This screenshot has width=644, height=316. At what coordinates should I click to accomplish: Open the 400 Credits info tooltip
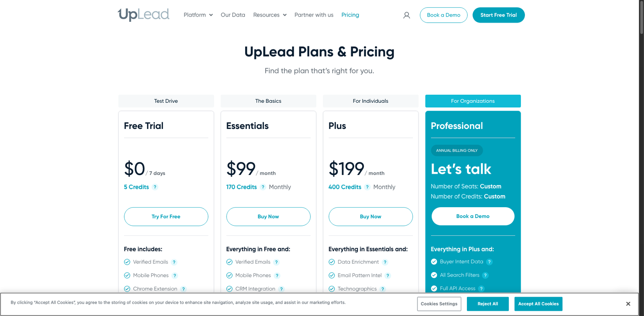coord(367,187)
